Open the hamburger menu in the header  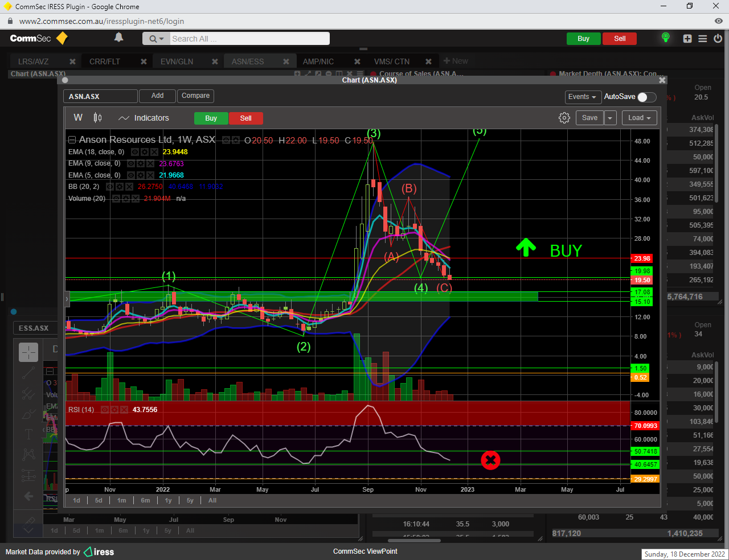(703, 39)
